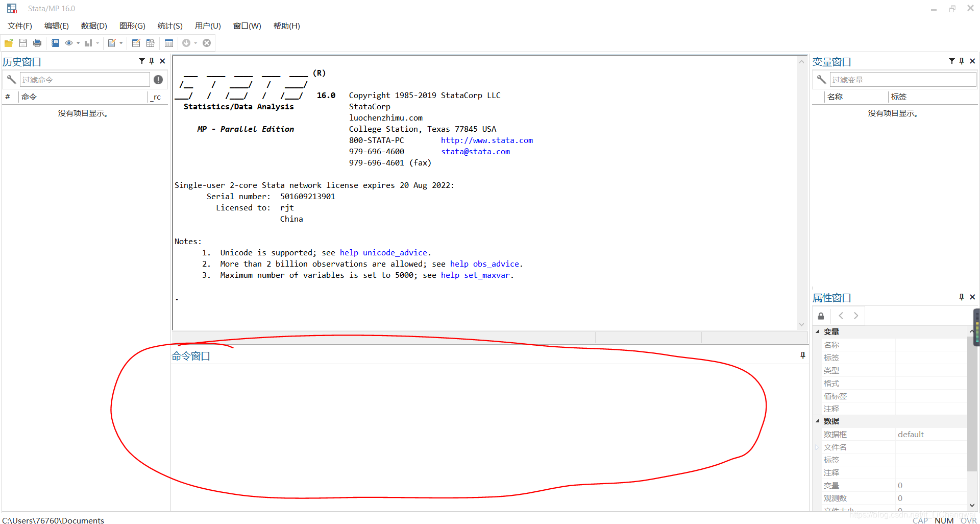
Task: Open the 文件(F) menu
Action: pos(20,26)
